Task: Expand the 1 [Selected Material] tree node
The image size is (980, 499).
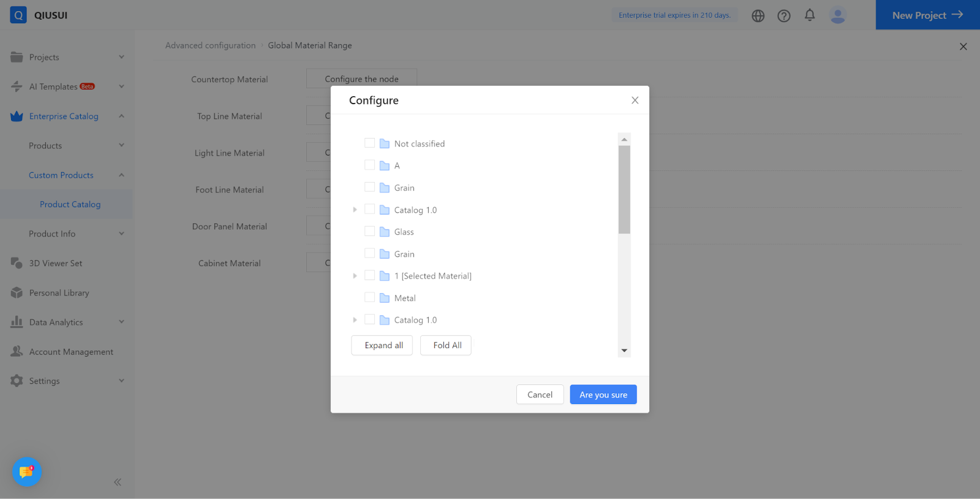Action: click(355, 276)
